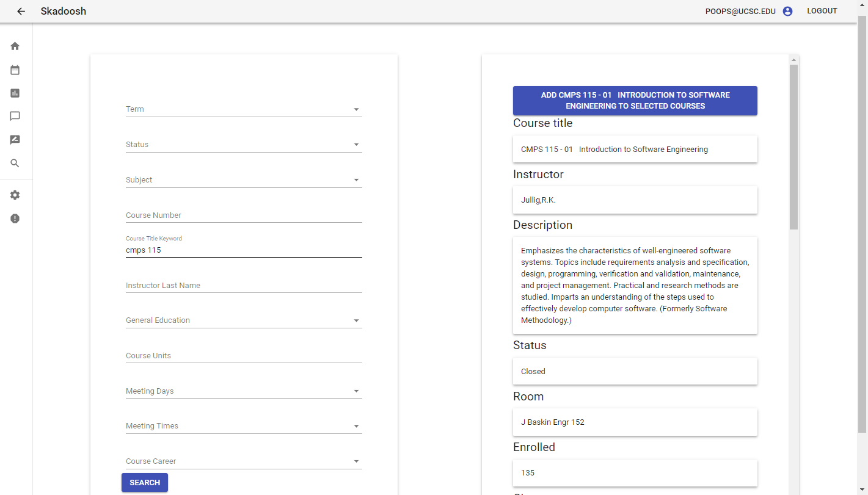Click the back arrow icon
Screen dimensions: 868x495
[x=21, y=11]
